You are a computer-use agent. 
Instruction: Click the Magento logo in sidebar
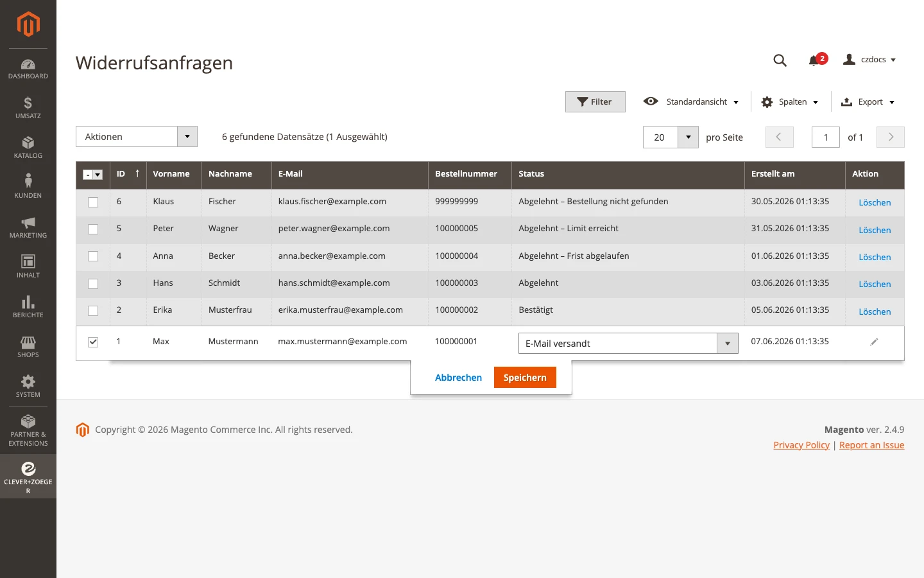[28, 24]
